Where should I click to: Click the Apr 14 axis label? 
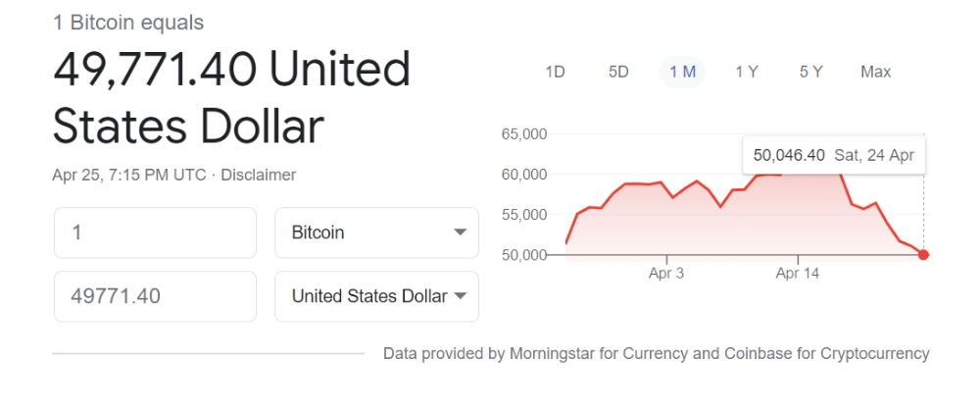point(797,274)
